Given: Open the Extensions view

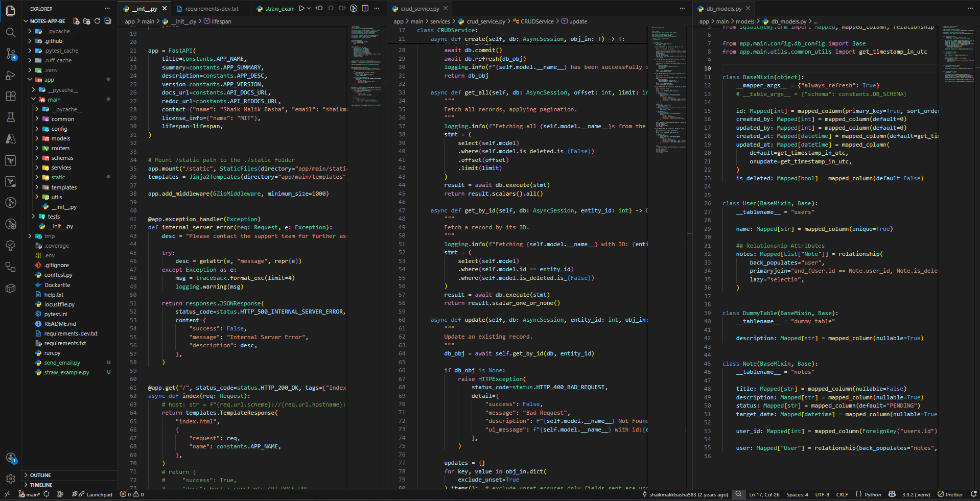Looking at the screenshot, I should coord(10,96).
